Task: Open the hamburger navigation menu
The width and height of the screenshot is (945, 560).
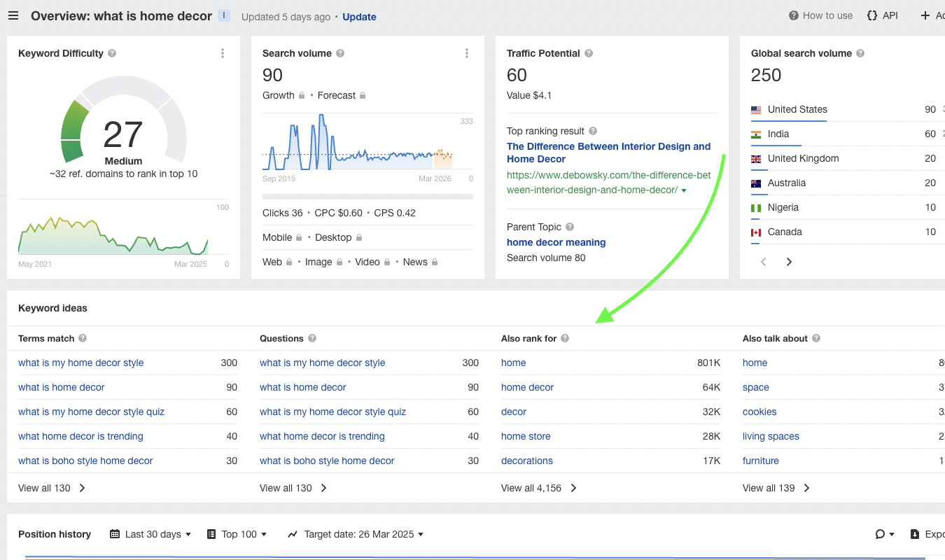Action: (x=13, y=16)
